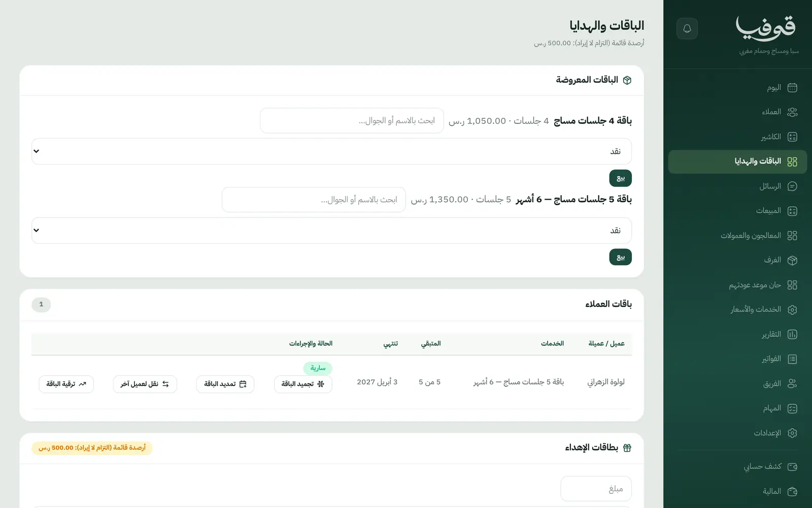812x508 pixels.
Task: Open الباقات والهدايا in the sidebar
Action: tap(737, 162)
